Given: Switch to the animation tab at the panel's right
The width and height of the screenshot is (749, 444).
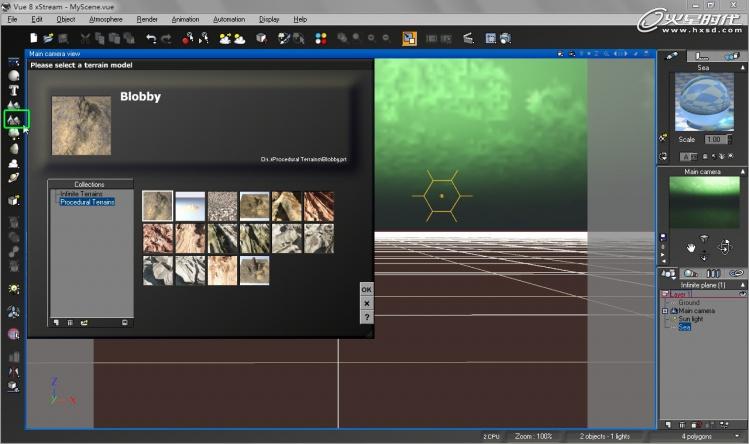Looking at the screenshot, I should [732, 56].
